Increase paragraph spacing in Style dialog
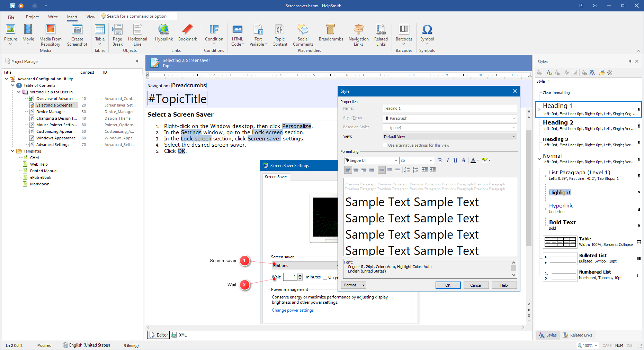Screen dimensions: 644x350 pyautogui.click(x=407, y=170)
